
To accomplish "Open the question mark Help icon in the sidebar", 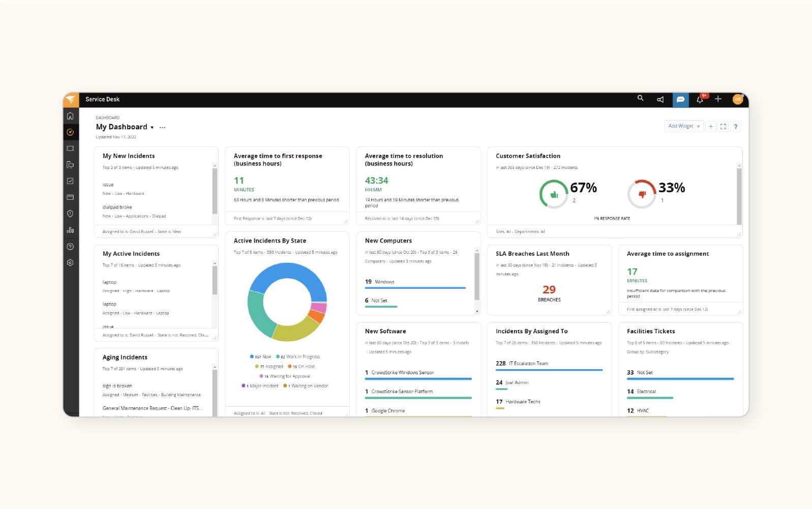I will pyautogui.click(x=70, y=247).
